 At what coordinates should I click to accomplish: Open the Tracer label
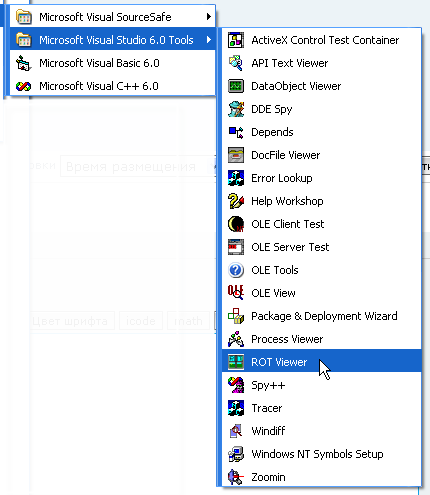[267, 408]
